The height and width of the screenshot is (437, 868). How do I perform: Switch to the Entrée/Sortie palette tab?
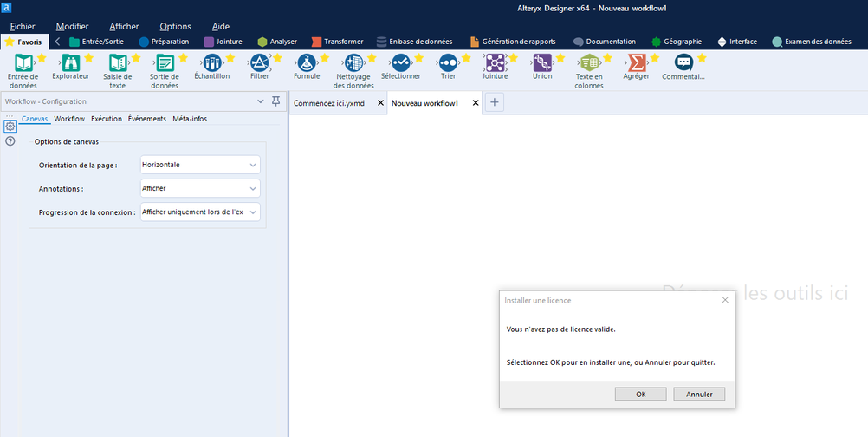click(96, 42)
